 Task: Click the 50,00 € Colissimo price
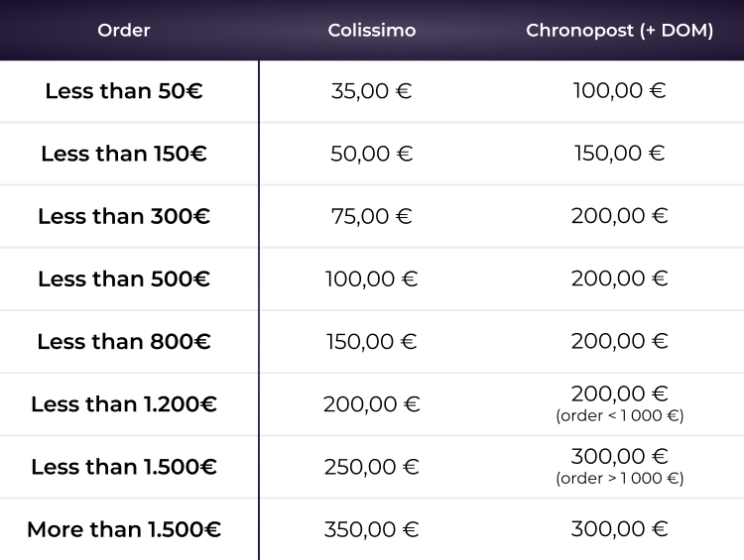[x=372, y=154]
